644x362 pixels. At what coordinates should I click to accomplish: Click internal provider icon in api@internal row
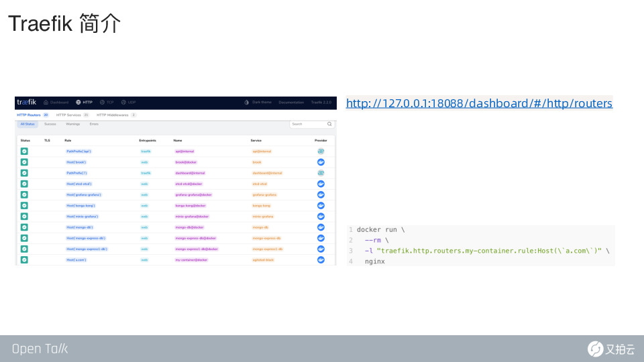click(x=321, y=152)
